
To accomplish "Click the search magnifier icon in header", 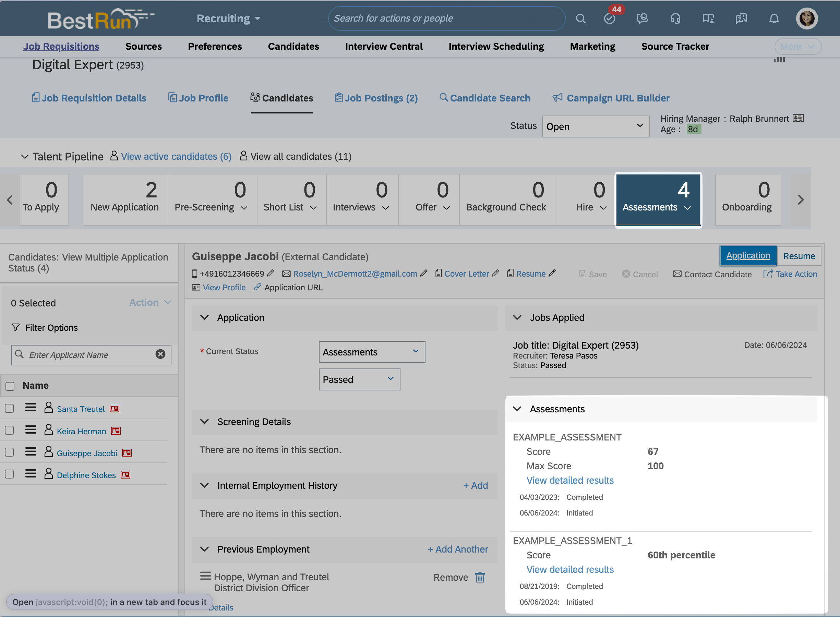I will (580, 18).
